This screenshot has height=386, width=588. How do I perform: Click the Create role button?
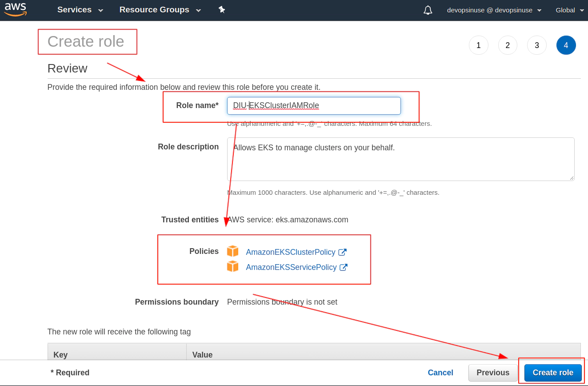(x=553, y=373)
